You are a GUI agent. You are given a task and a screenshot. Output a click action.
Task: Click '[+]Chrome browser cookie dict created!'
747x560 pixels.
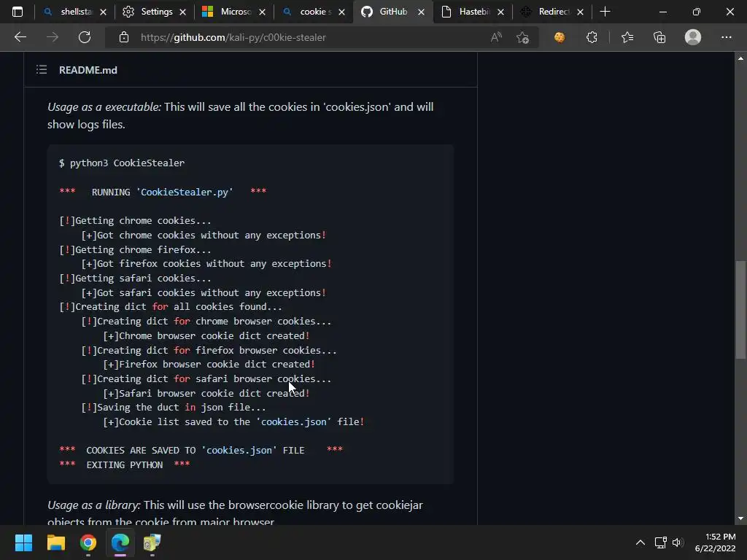pyautogui.click(x=206, y=335)
